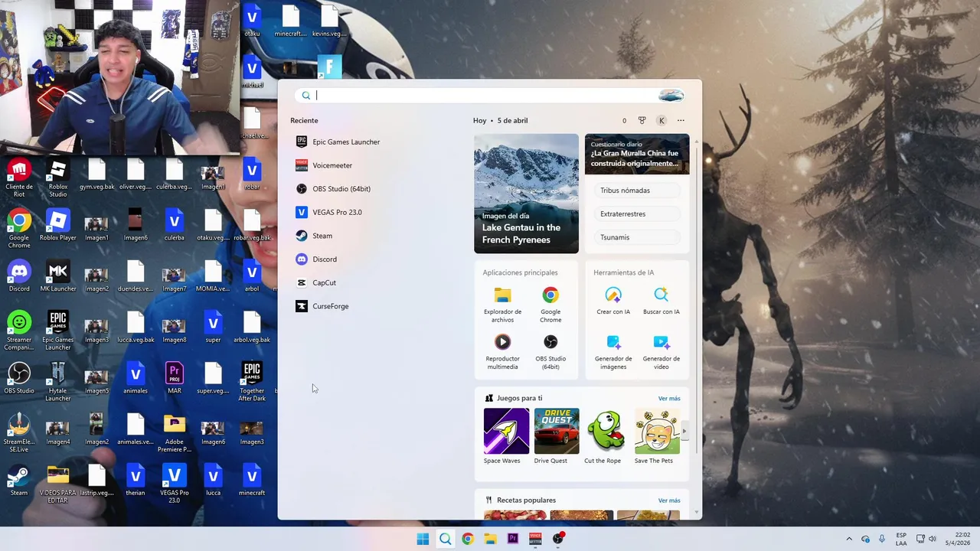This screenshot has height=551, width=980.
Task: Open the Space Waves game tile
Action: tap(505, 436)
